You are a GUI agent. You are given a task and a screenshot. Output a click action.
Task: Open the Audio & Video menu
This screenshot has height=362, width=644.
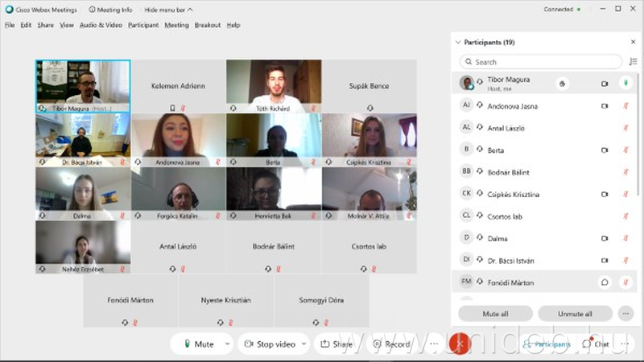pyautogui.click(x=101, y=25)
